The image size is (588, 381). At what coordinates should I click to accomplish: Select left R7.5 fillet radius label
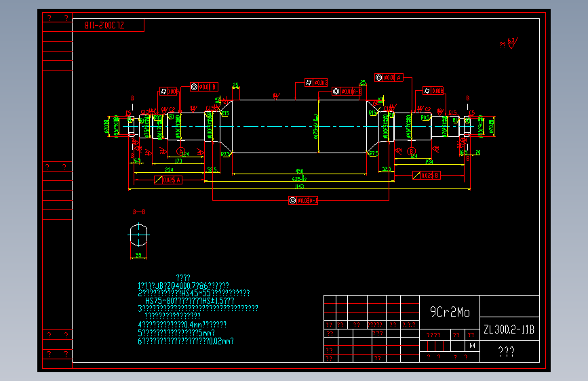pos(225,154)
